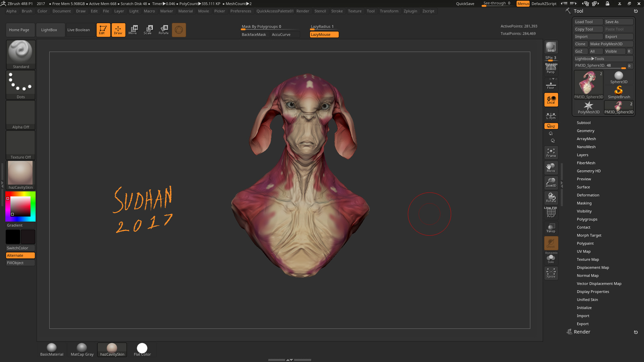Viewport: 644px width, 362px height.
Task: Open the Standard brush thumbnail
Action: (20, 55)
